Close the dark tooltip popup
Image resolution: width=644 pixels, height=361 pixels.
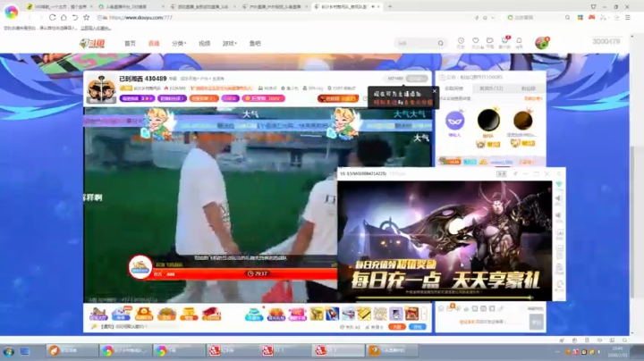[434, 91]
